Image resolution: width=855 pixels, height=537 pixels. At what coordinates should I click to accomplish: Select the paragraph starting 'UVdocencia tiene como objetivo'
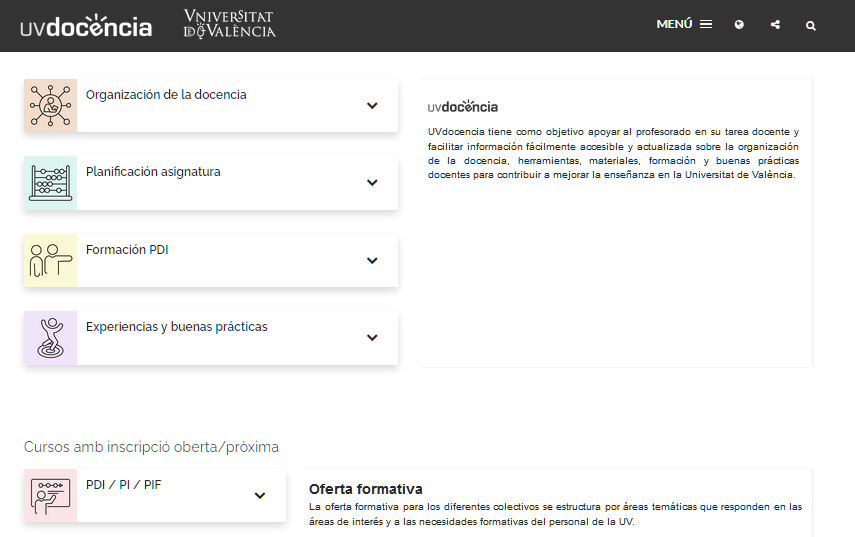click(x=613, y=153)
